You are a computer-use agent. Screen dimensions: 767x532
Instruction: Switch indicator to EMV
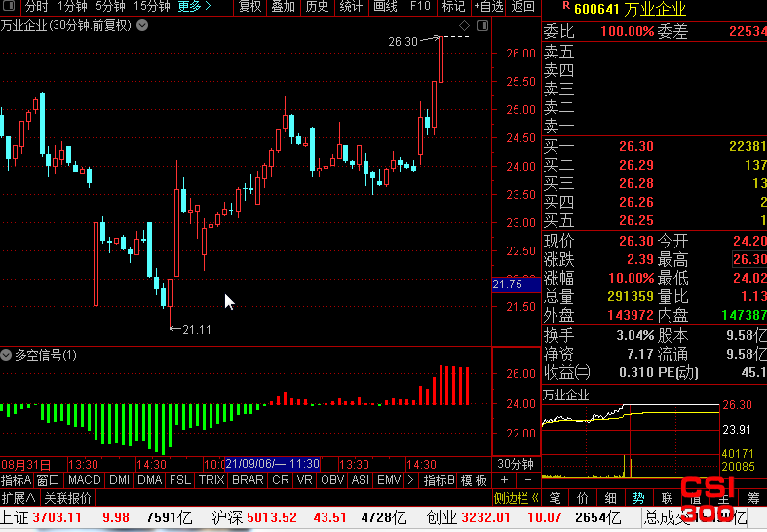pos(389,480)
